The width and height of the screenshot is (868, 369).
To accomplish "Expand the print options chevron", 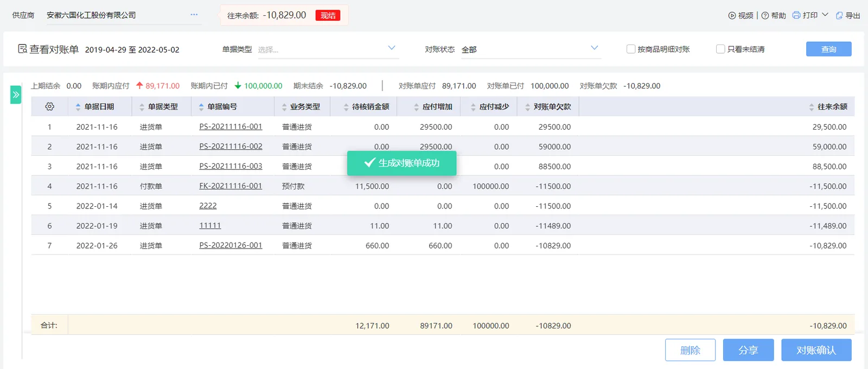I will click(x=825, y=15).
